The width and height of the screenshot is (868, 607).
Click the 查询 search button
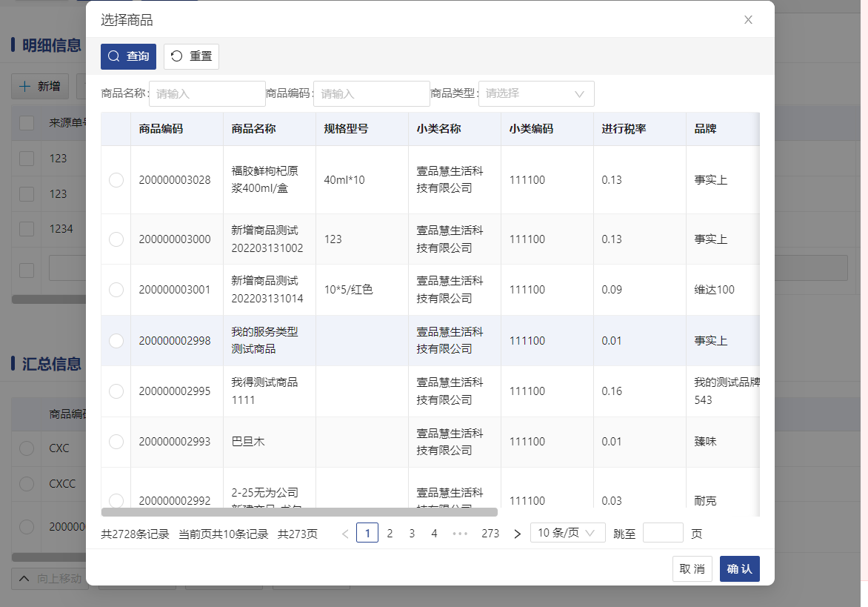coord(128,56)
